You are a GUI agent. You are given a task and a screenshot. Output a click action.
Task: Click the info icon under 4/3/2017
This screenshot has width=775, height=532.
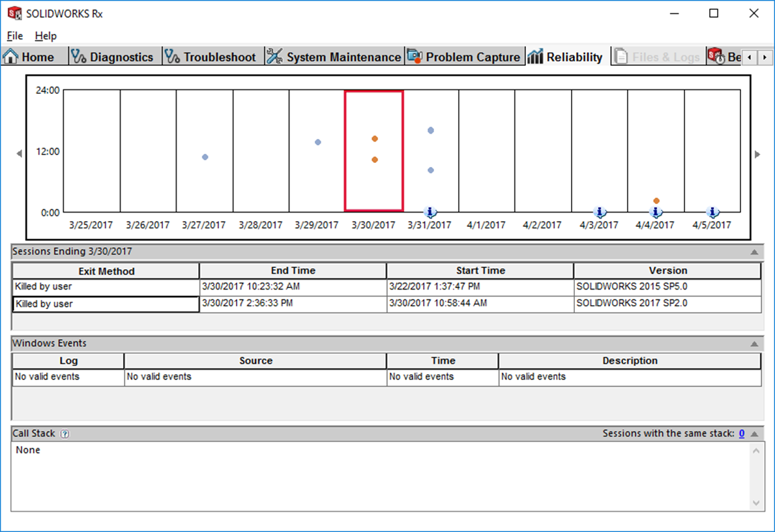(x=600, y=212)
